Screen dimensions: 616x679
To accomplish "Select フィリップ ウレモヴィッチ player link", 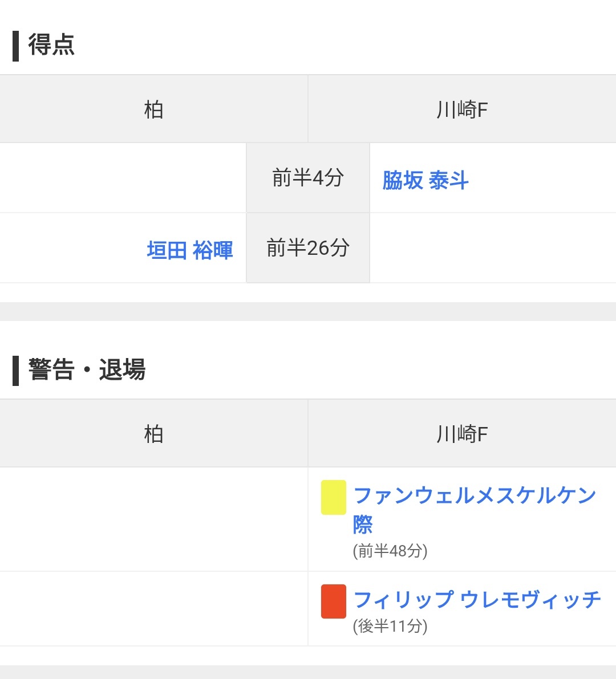I will point(477,600).
